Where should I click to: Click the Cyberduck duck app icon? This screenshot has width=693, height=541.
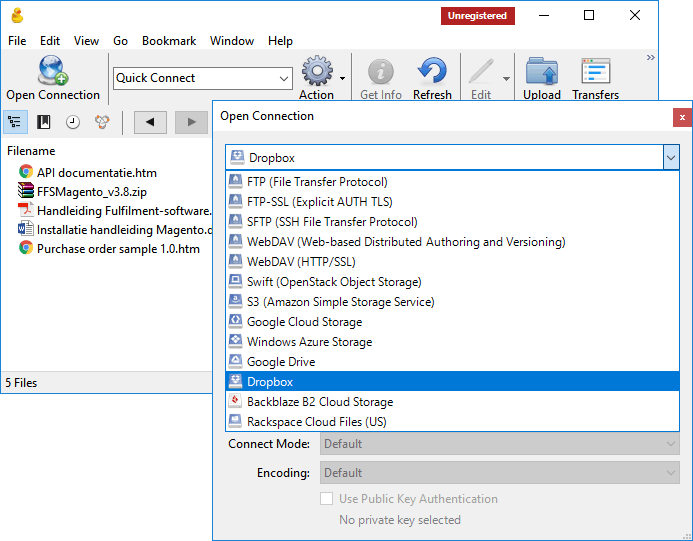17,15
